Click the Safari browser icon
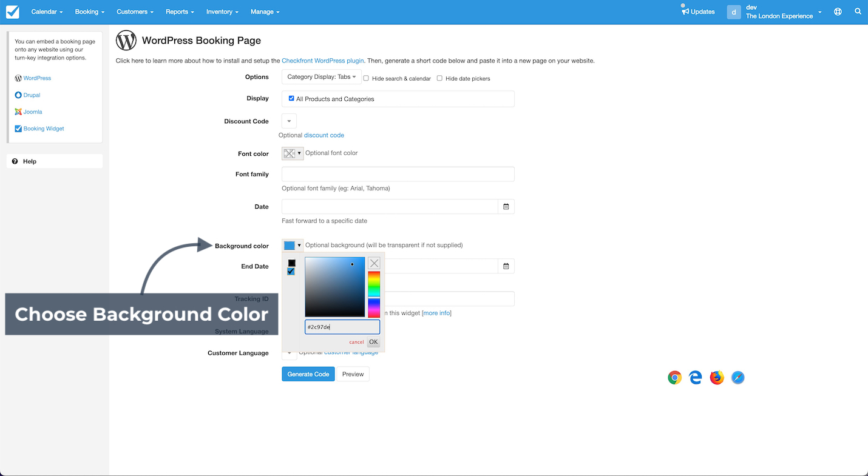 (738, 378)
